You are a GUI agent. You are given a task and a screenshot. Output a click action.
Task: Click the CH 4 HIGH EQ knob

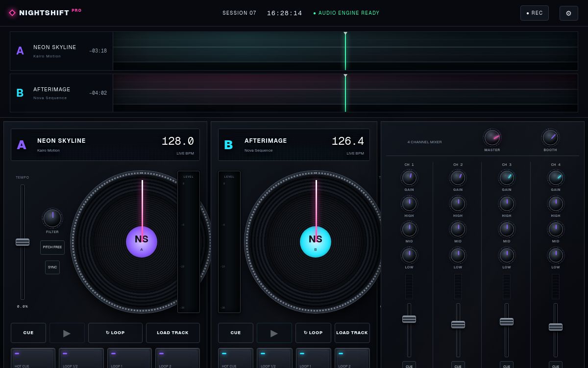[x=556, y=204]
